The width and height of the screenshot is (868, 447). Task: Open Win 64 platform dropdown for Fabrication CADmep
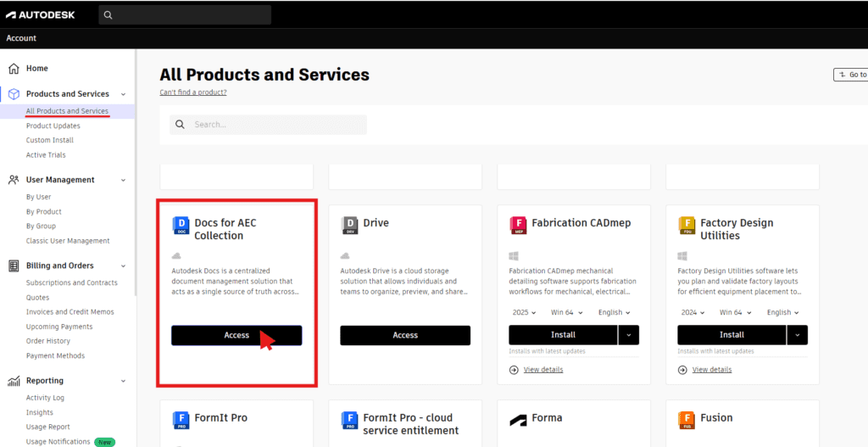click(x=567, y=312)
